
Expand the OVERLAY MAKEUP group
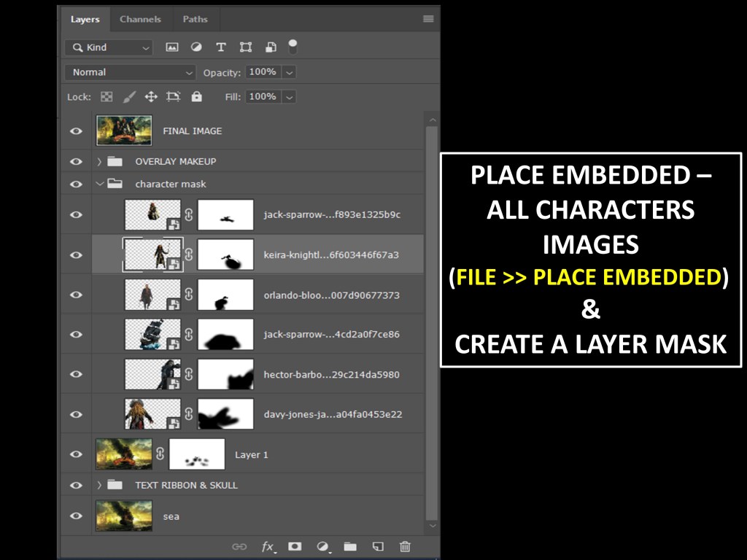point(99,161)
